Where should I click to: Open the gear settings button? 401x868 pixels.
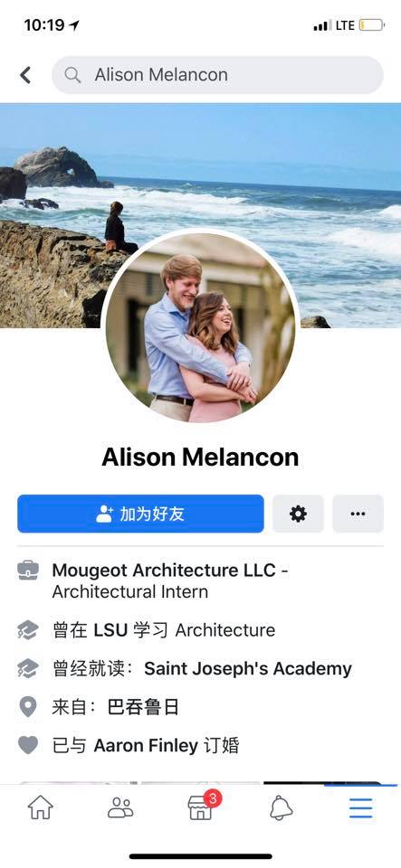click(298, 514)
